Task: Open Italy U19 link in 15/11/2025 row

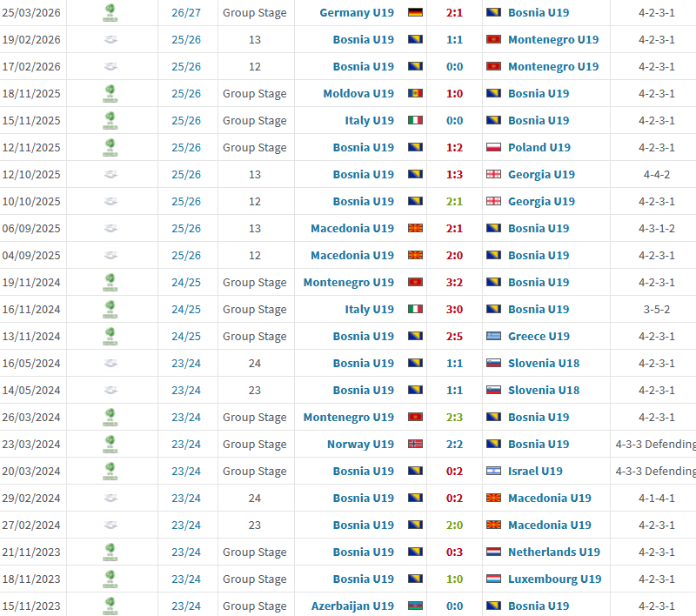Action: pyautogui.click(x=369, y=121)
